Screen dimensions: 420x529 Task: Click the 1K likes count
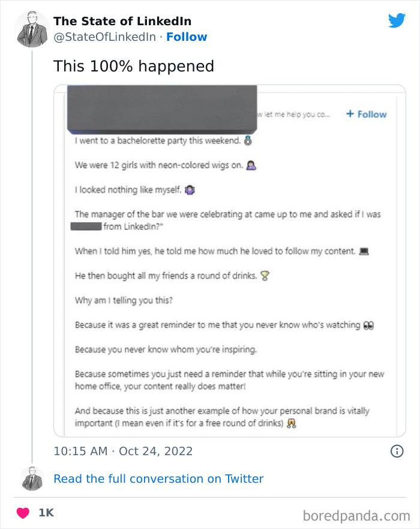(46, 513)
